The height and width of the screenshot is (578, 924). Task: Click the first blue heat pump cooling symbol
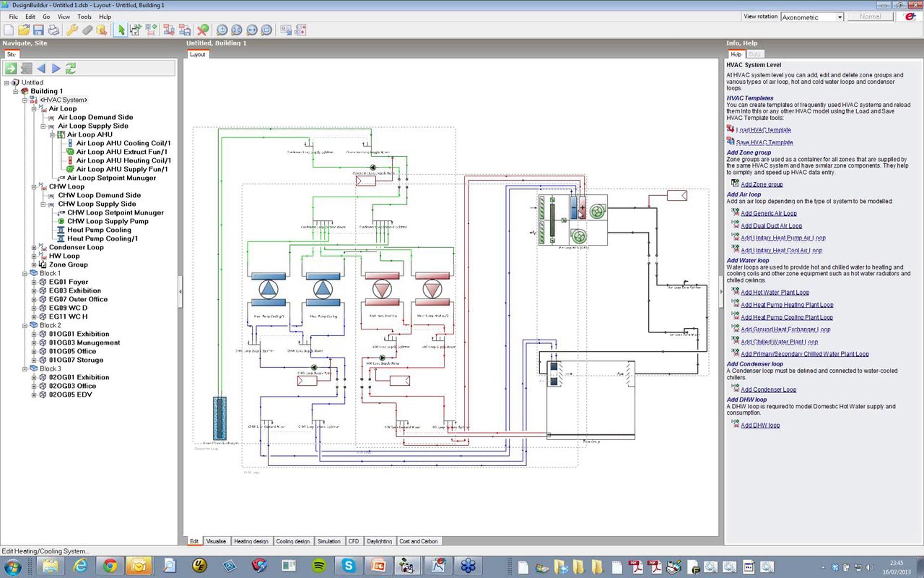[268, 289]
